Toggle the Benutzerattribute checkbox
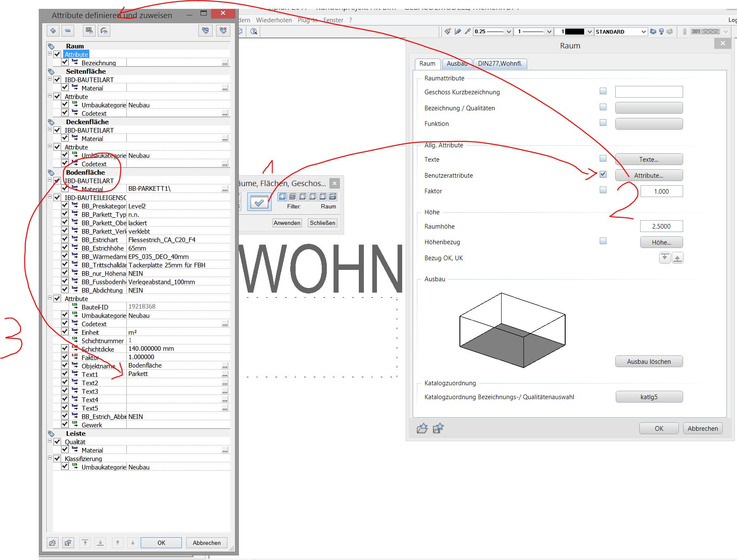737x560 pixels. [603, 174]
